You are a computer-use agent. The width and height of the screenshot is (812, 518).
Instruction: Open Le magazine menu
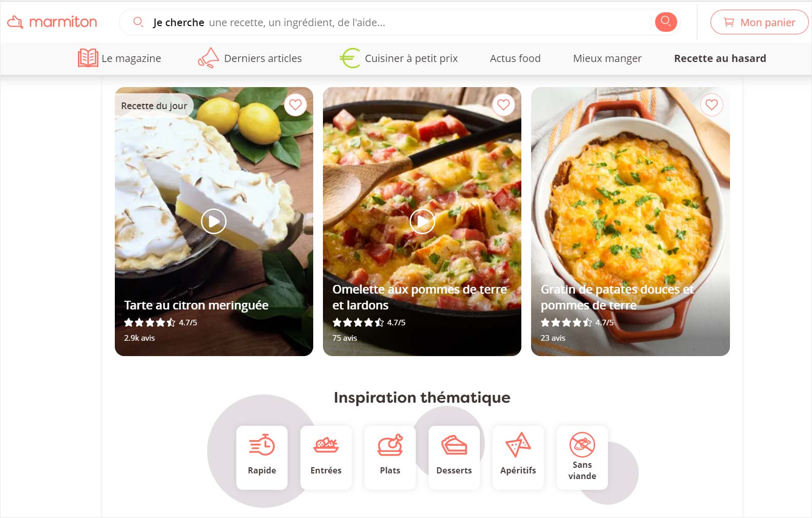(119, 58)
